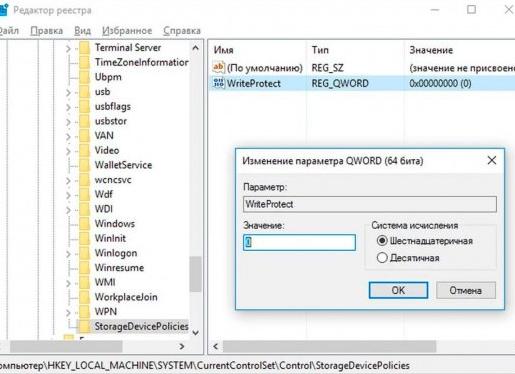Click the Video folder icon

(85, 150)
